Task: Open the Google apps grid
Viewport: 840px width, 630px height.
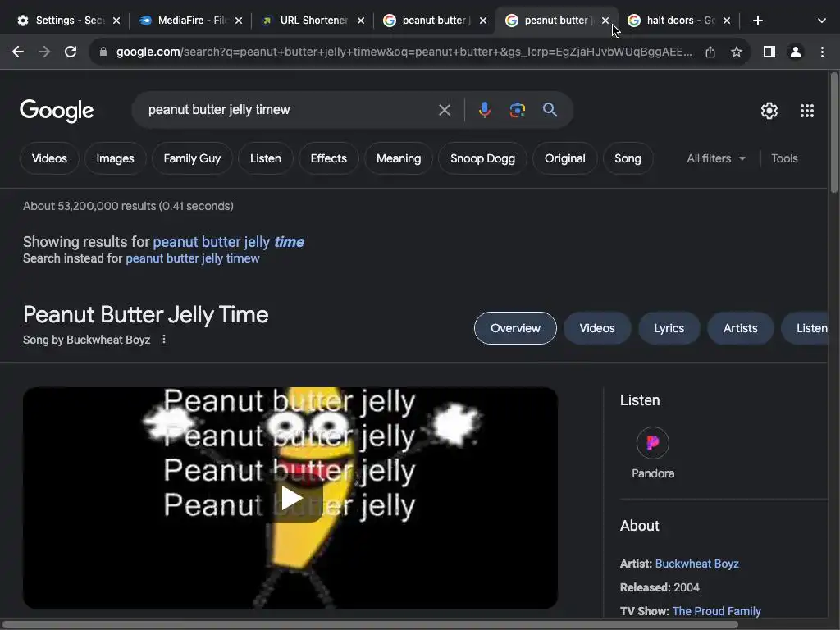Action: (x=807, y=111)
